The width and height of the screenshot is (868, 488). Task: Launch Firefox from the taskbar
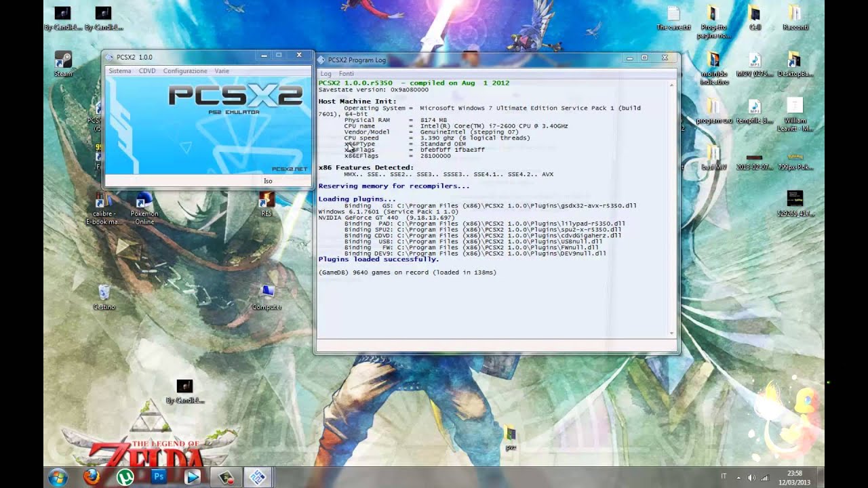[x=92, y=477]
